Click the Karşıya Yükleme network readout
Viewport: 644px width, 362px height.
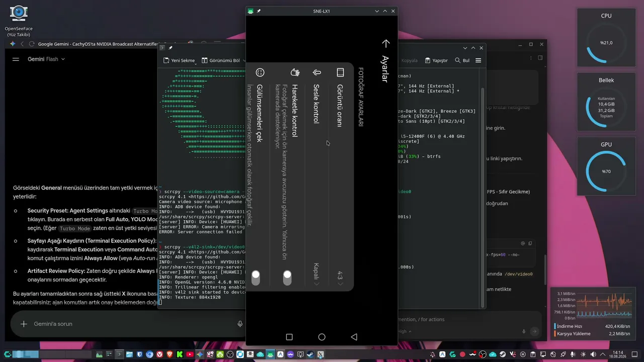coord(592,333)
